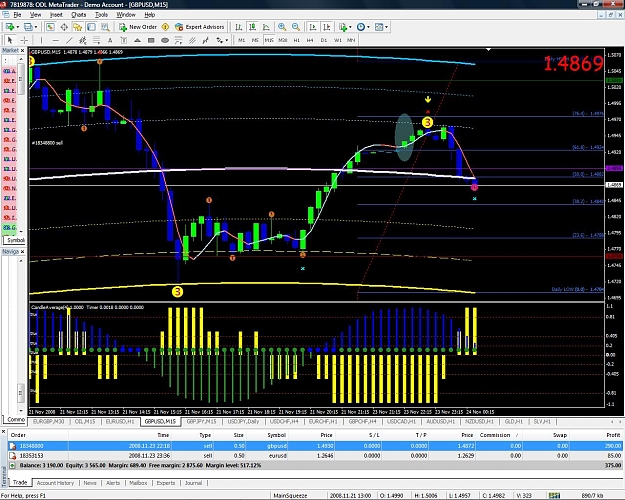Viewport: 625px width, 500px height.
Task: Select the Rectangle shape tool
Action: pos(151,40)
